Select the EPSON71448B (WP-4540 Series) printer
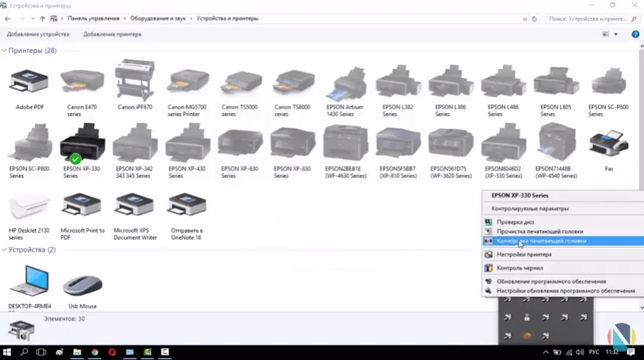The image size is (644, 360). (x=556, y=142)
